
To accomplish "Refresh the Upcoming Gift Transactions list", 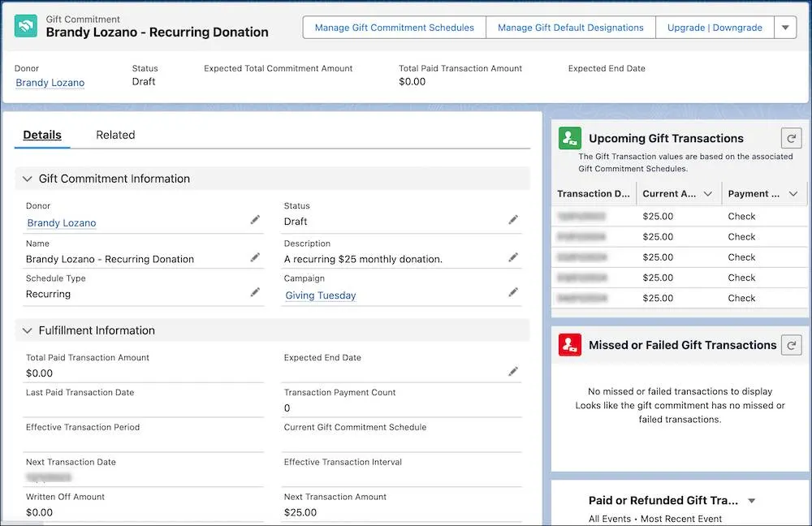I will pyautogui.click(x=791, y=138).
